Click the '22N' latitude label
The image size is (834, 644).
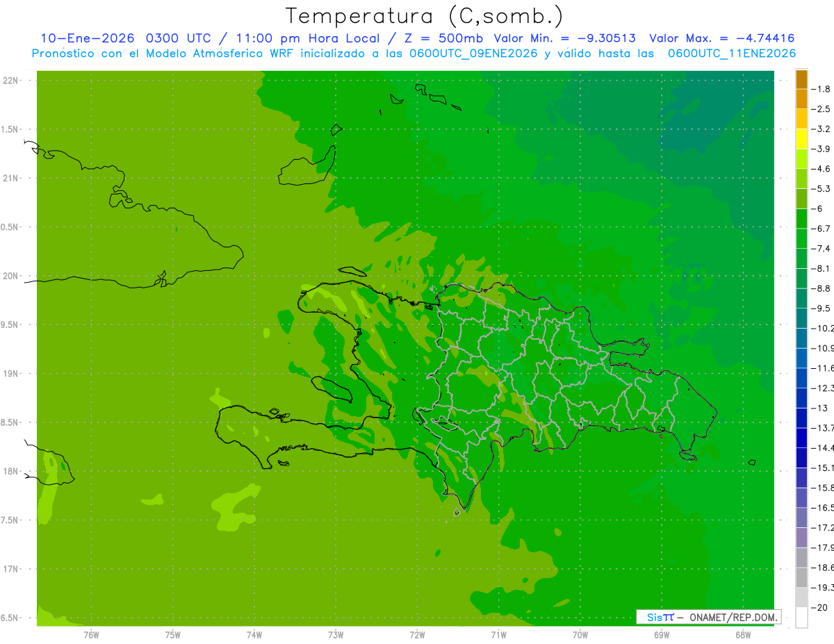click(x=11, y=81)
